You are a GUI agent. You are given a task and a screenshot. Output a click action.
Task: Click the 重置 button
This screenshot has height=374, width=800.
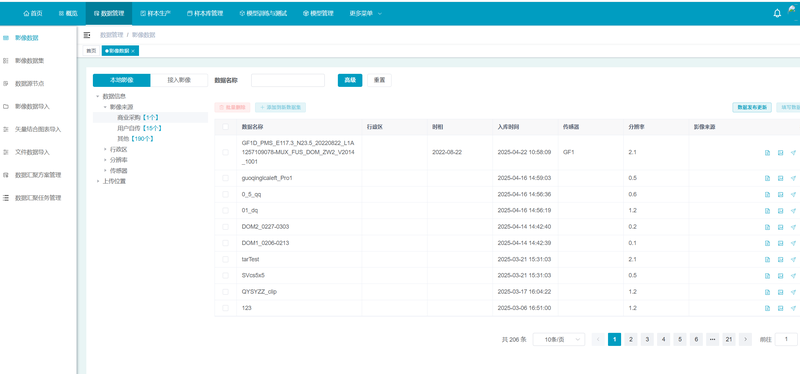[x=379, y=80]
